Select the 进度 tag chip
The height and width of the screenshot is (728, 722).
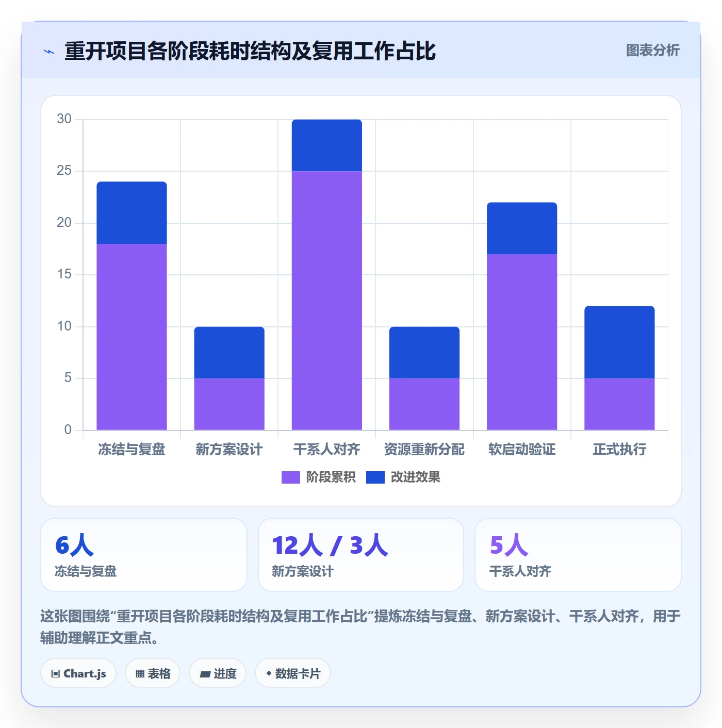218,673
